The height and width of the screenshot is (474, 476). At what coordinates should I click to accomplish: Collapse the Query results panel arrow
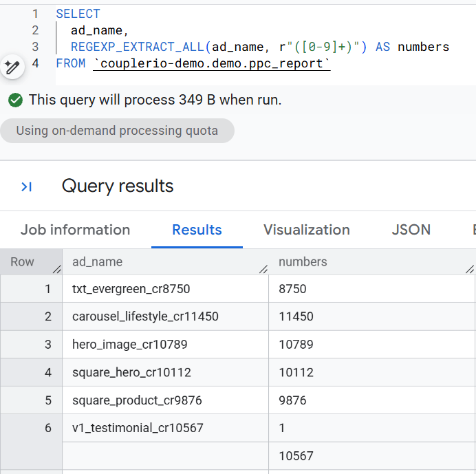tap(26, 186)
